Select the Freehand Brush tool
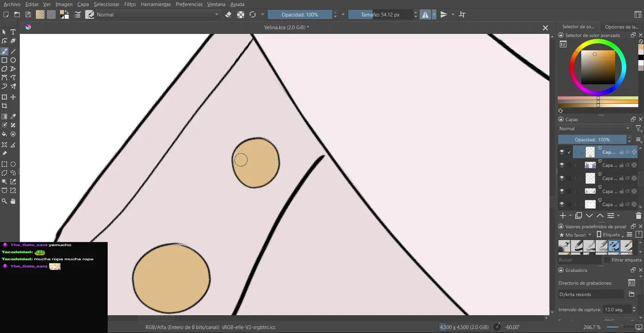This screenshot has width=644, height=333. pyautogui.click(x=4, y=51)
